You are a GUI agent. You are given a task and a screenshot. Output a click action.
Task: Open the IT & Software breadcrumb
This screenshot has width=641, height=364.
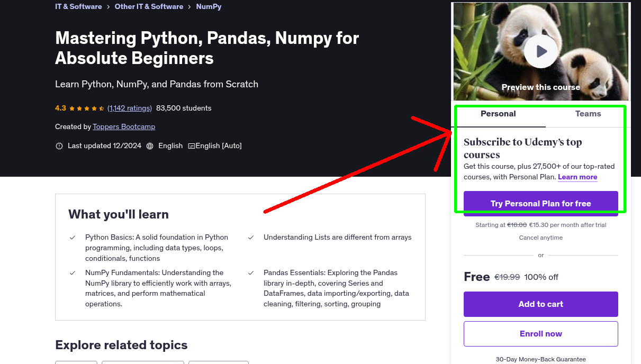(78, 6)
